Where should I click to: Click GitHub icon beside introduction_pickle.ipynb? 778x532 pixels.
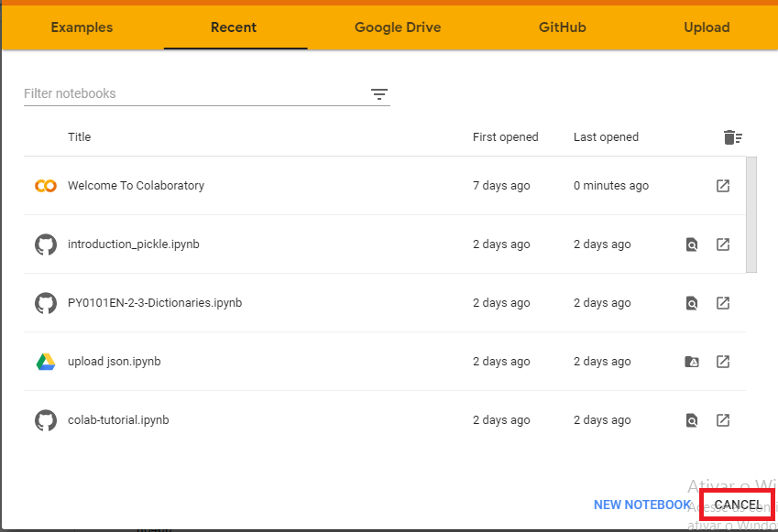coord(46,244)
